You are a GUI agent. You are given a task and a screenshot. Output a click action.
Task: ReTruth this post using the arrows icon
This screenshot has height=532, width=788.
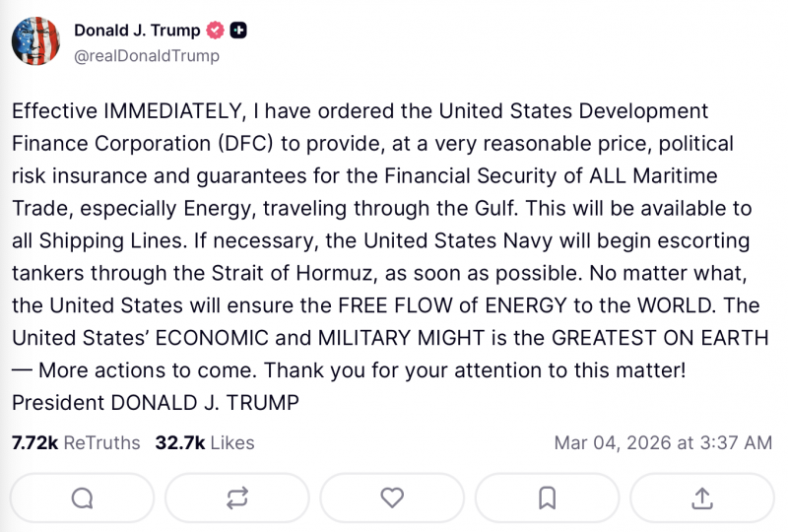237,499
